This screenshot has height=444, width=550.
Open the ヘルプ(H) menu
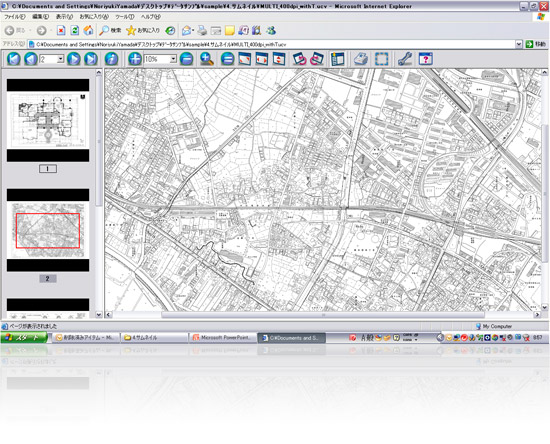[x=151, y=16]
